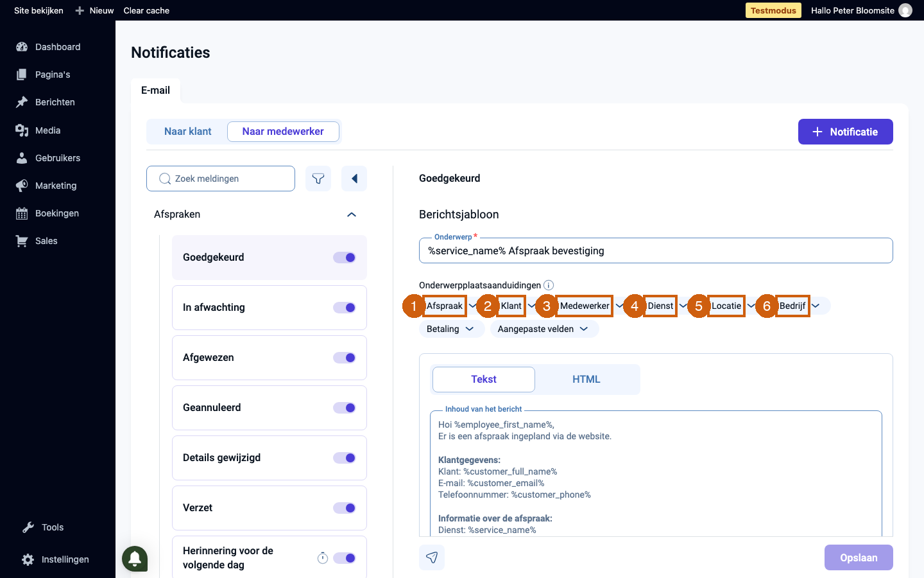This screenshot has height=578, width=924.
Task: Collapse list with the left arrow button
Action: [x=354, y=179]
